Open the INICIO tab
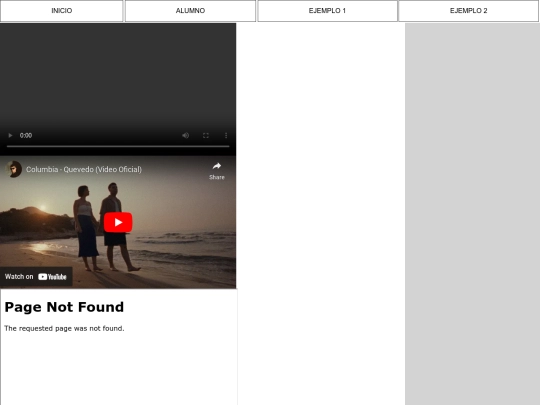This screenshot has width=540, height=405. (62, 11)
